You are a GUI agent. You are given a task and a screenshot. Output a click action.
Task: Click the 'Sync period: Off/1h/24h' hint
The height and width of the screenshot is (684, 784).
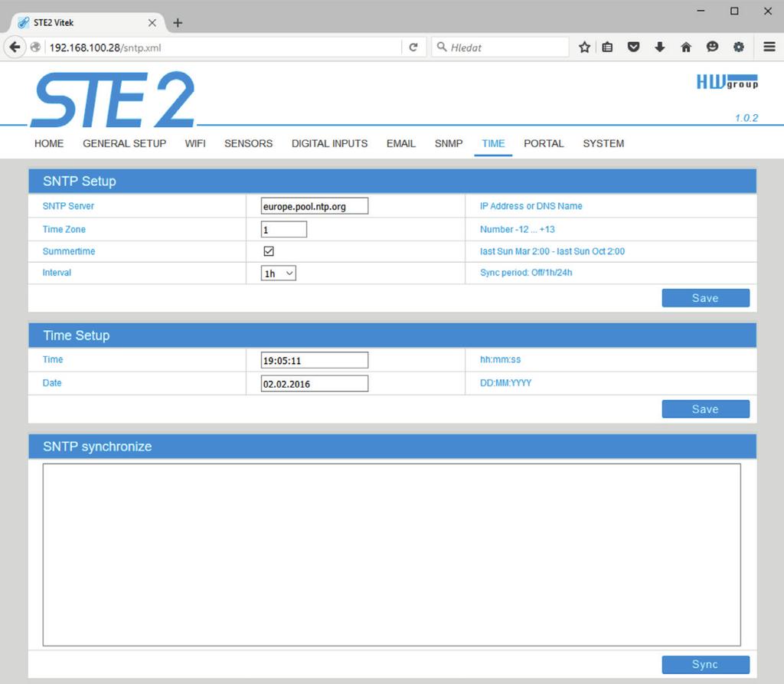[x=526, y=273]
